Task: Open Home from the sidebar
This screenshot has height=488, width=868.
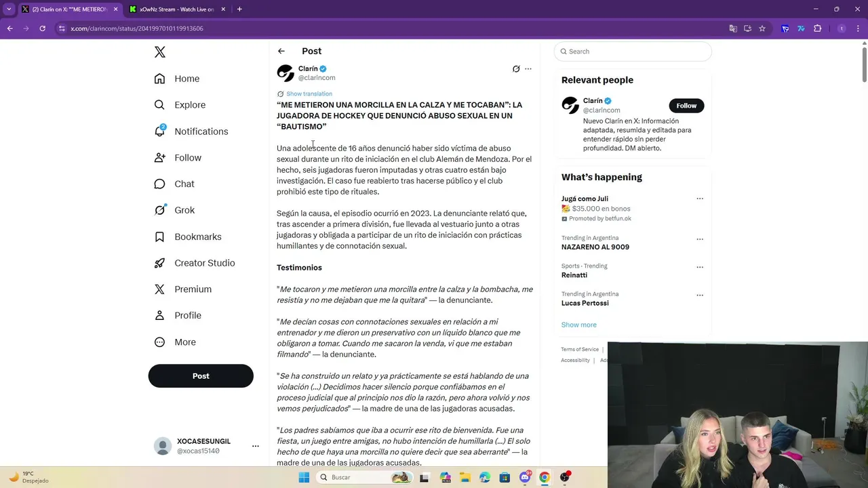Action: click(177, 79)
